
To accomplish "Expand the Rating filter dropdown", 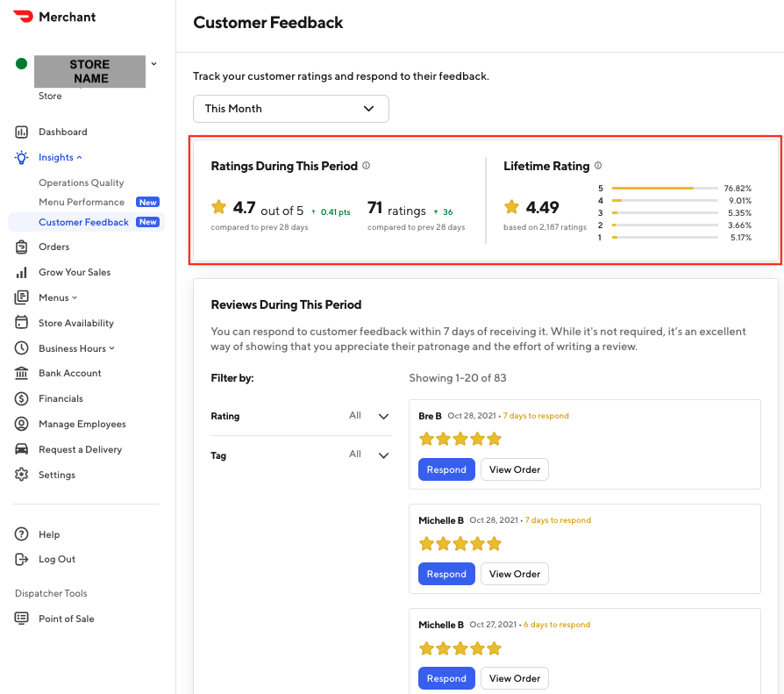I will (383, 416).
